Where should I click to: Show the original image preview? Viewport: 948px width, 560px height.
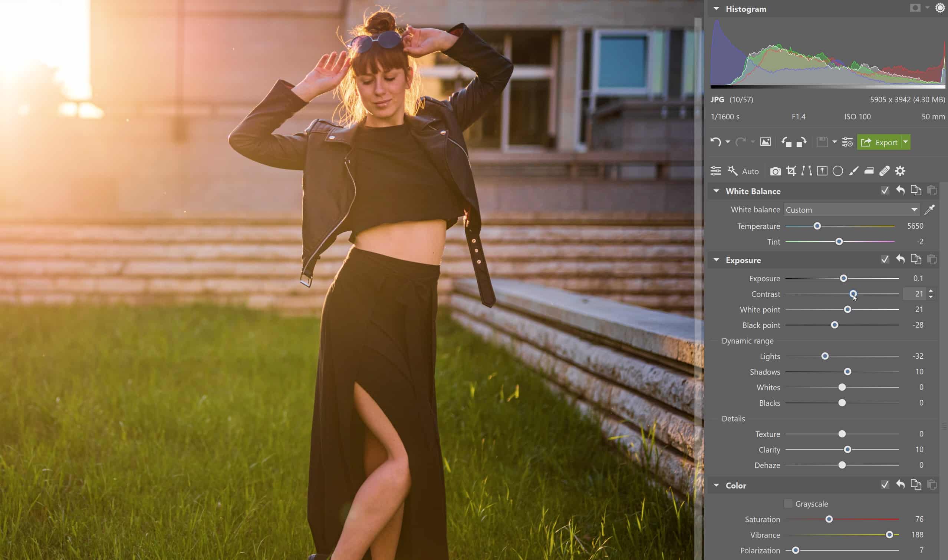pos(765,142)
